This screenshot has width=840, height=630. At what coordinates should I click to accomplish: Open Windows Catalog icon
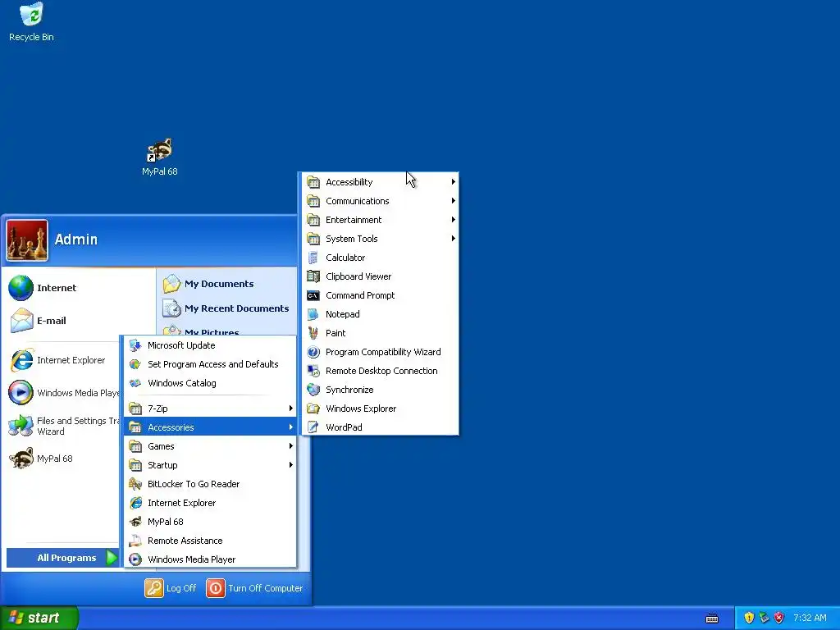135,383
